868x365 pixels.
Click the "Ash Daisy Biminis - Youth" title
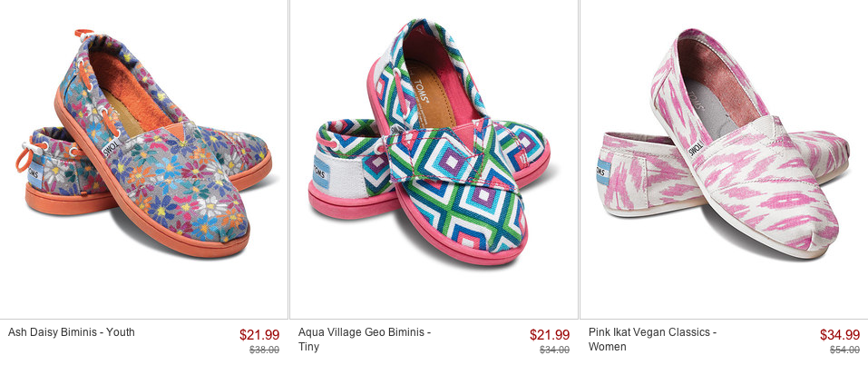pos(72,332)
